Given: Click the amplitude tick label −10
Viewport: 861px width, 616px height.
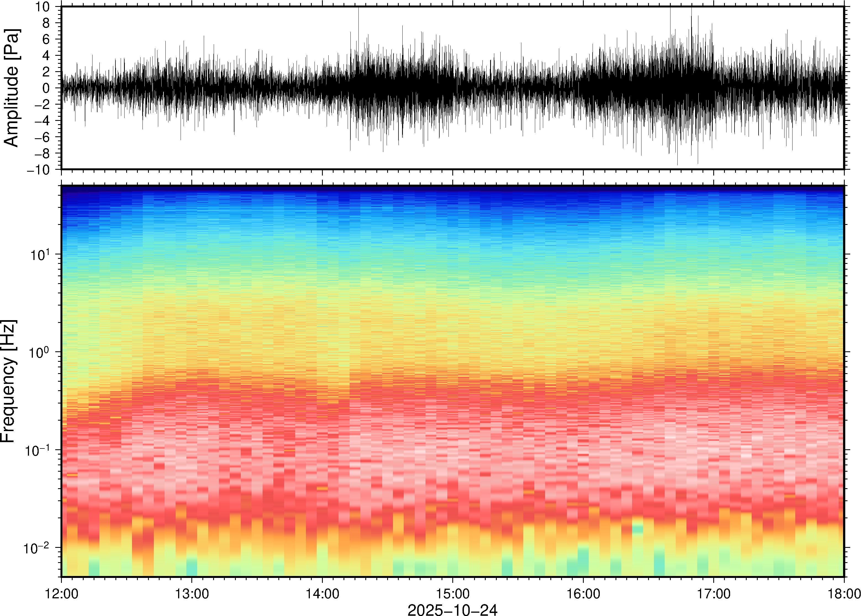Looking at the screenshot, I should (x=38, y=169).
